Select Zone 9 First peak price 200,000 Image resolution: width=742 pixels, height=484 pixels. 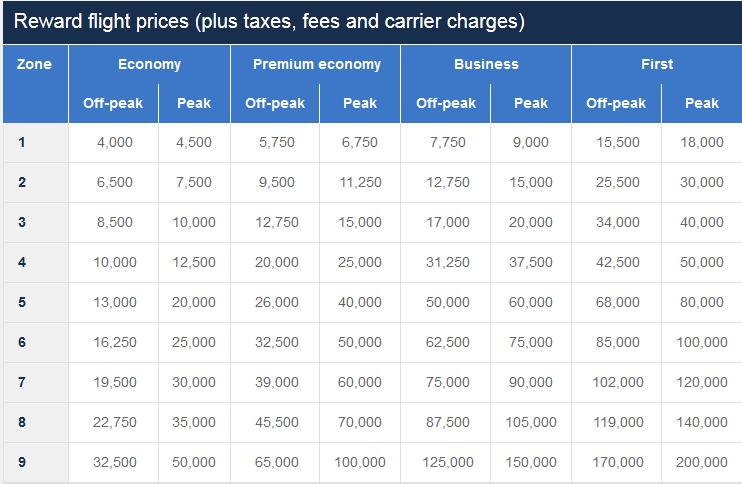click(702, 462)
